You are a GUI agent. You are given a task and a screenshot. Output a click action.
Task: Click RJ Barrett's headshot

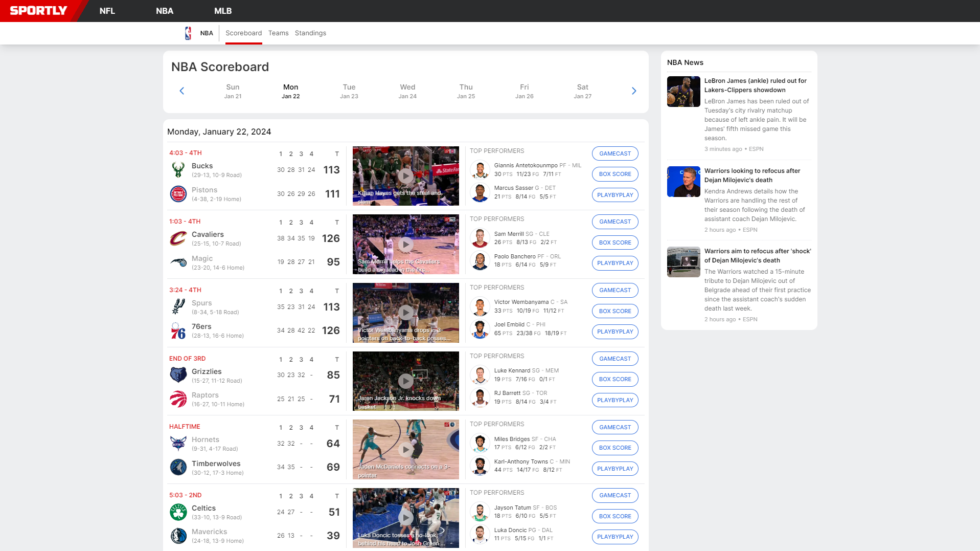click(480, 398)
